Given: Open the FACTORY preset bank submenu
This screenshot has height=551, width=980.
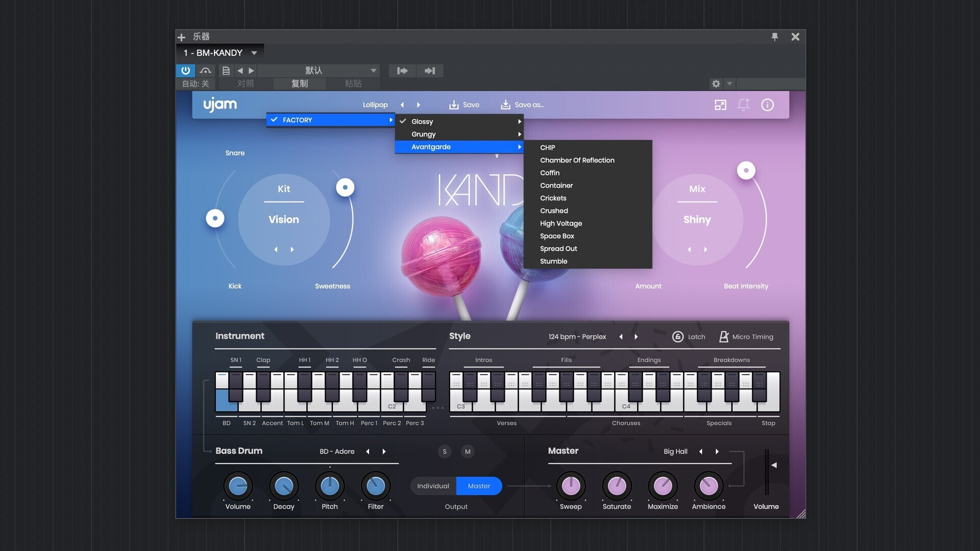Looking at the screenshot, I should (331, 120).
